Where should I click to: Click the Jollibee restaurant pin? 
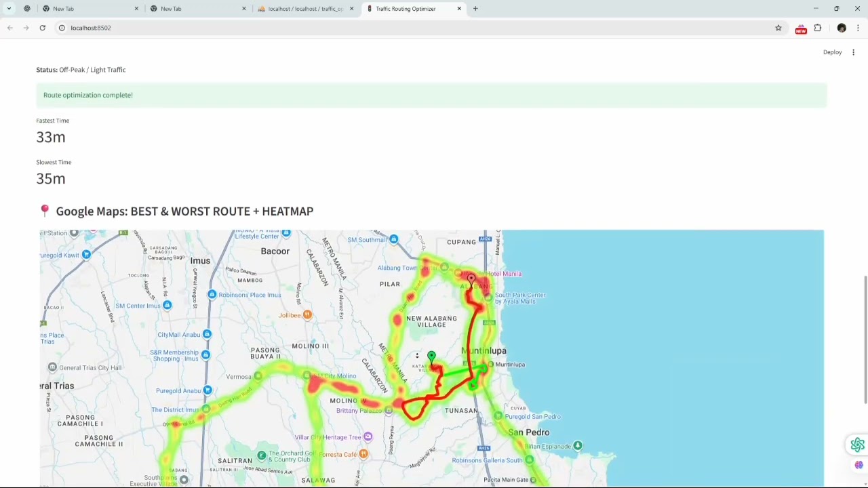pos(307,314)
